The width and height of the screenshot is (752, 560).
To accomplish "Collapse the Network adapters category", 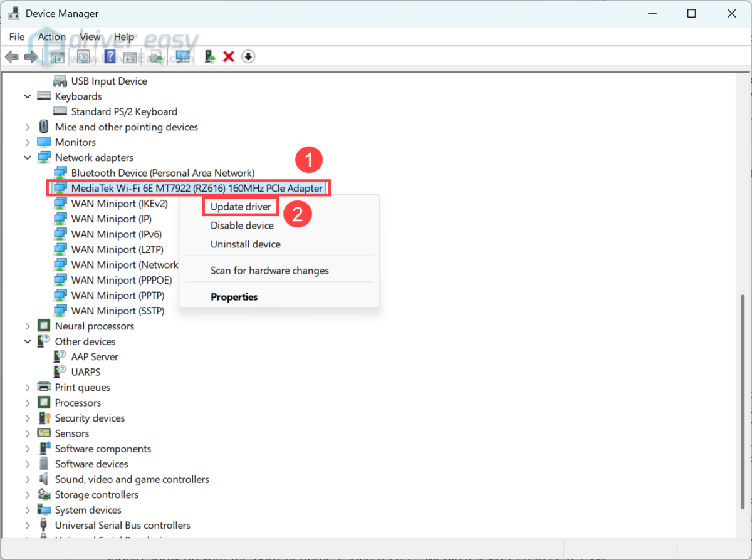I will tap(28, 158).
